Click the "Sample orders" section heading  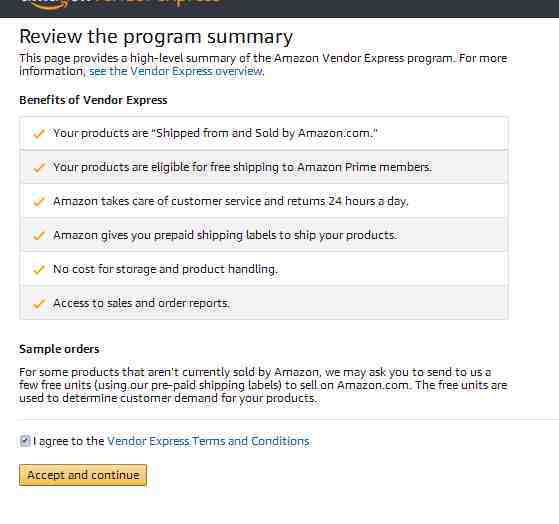[59, 349]
